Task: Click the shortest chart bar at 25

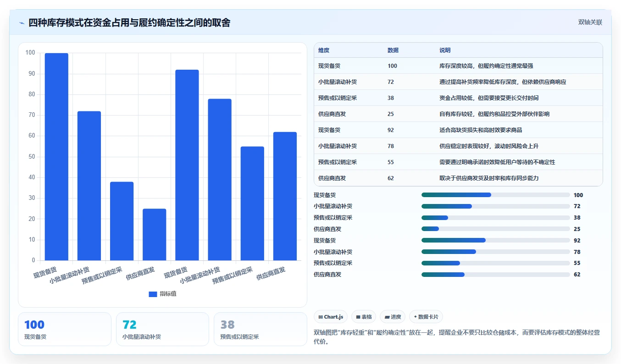Action: pyautogui.click(x=154, y=235)
